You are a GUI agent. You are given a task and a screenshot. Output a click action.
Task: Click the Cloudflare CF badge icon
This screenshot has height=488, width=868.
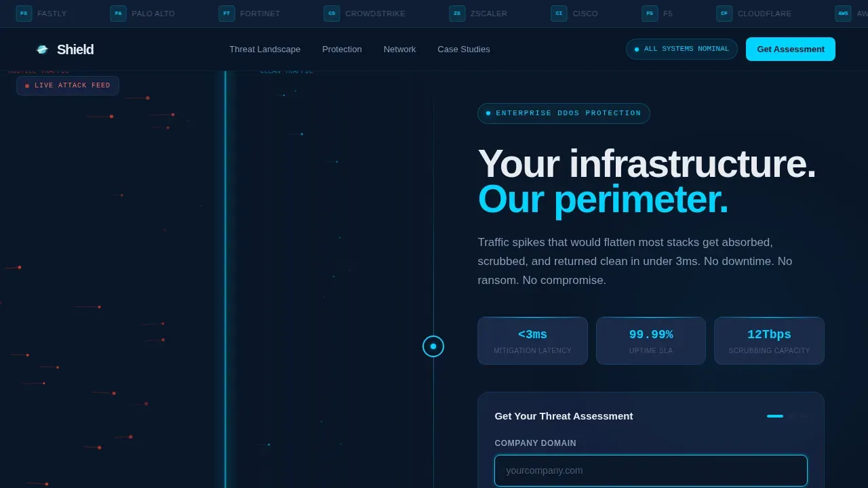(x=724, y=14)
